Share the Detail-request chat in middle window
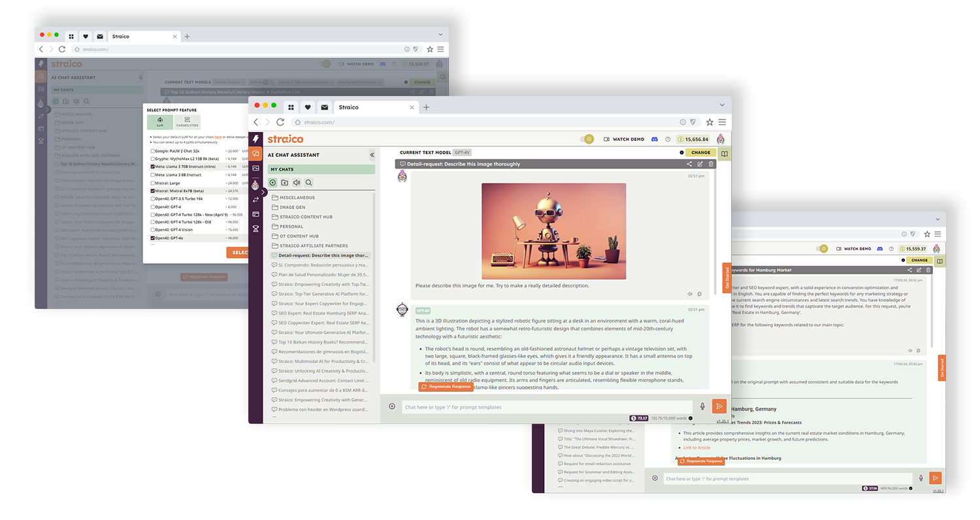Screen dimensions: 980x520 (x=689, y=164)
